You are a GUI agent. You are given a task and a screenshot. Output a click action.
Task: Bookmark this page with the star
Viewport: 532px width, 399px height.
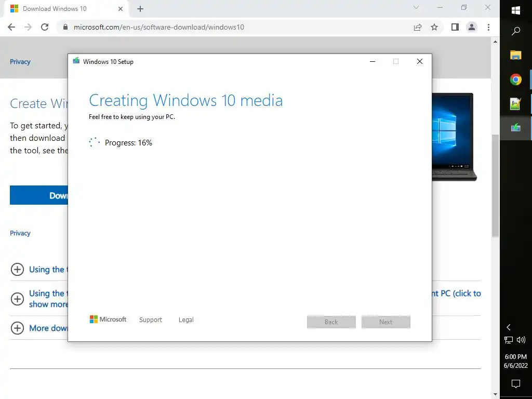[x=434, y=27]
